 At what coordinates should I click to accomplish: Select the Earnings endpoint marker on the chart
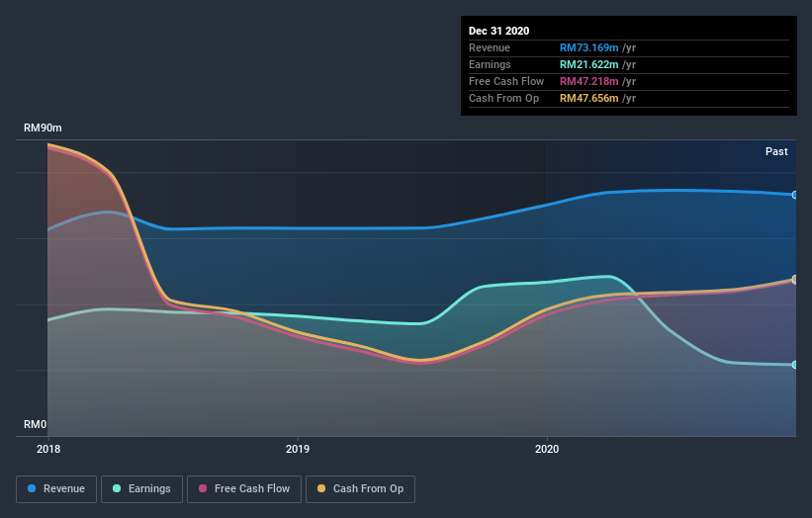click(795, 365)
